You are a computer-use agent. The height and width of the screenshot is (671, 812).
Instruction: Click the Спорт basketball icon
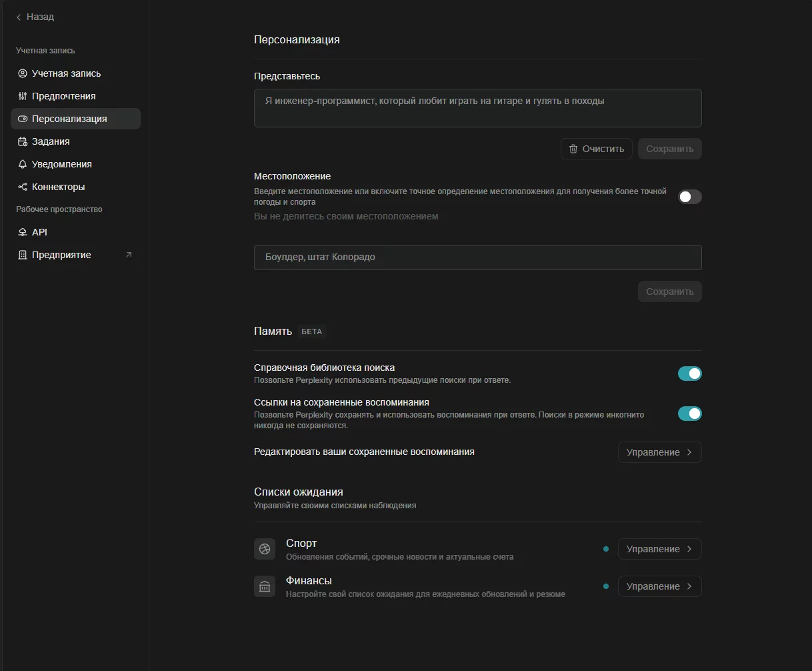(265, 549)
